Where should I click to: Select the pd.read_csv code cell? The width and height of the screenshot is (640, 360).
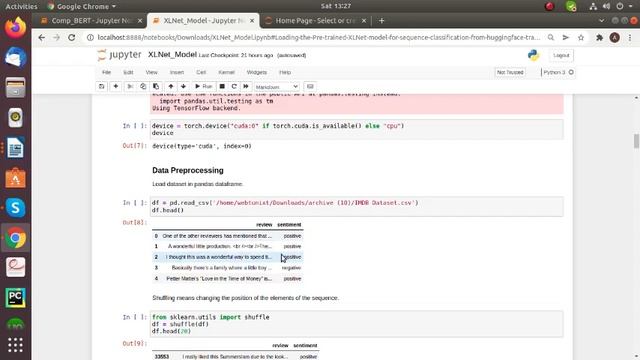[357, 207]
